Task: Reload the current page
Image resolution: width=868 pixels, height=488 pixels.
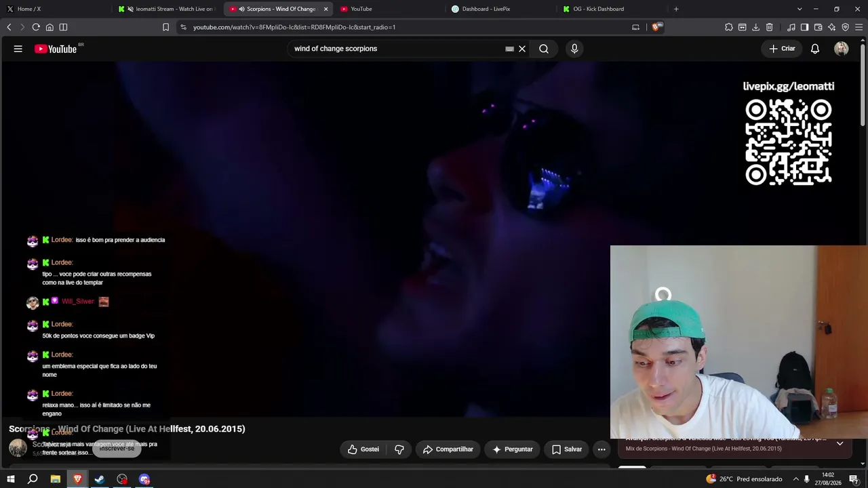Action: [36, 27]
